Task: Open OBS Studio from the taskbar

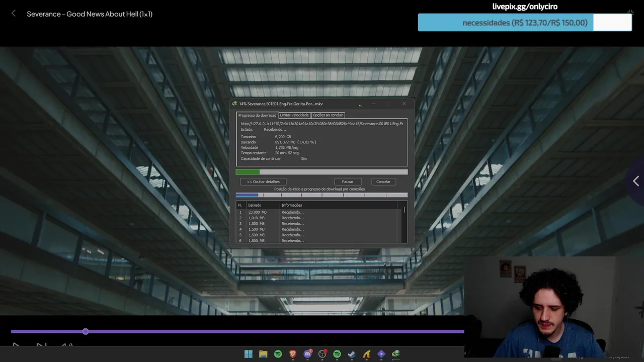Action: coord(323,354)
